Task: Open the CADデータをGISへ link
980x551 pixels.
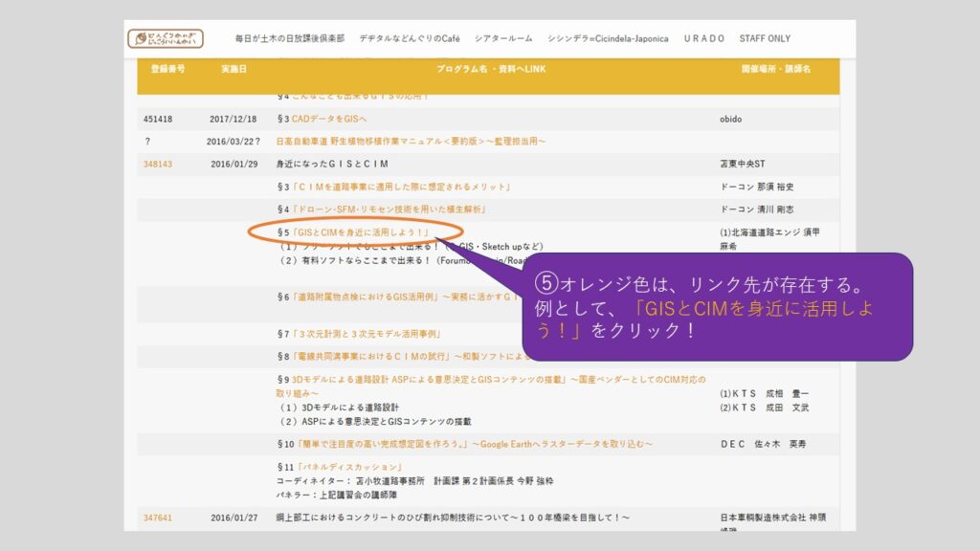Action: [328, 120]
